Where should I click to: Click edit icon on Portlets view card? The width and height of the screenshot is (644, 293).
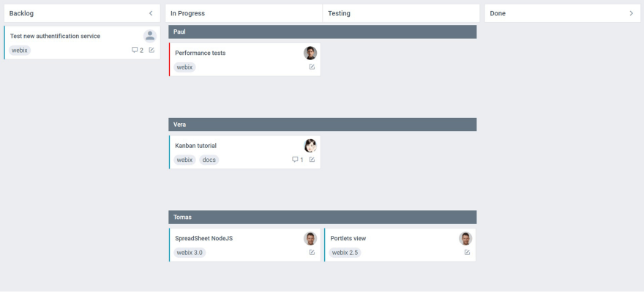coord(467,253)
